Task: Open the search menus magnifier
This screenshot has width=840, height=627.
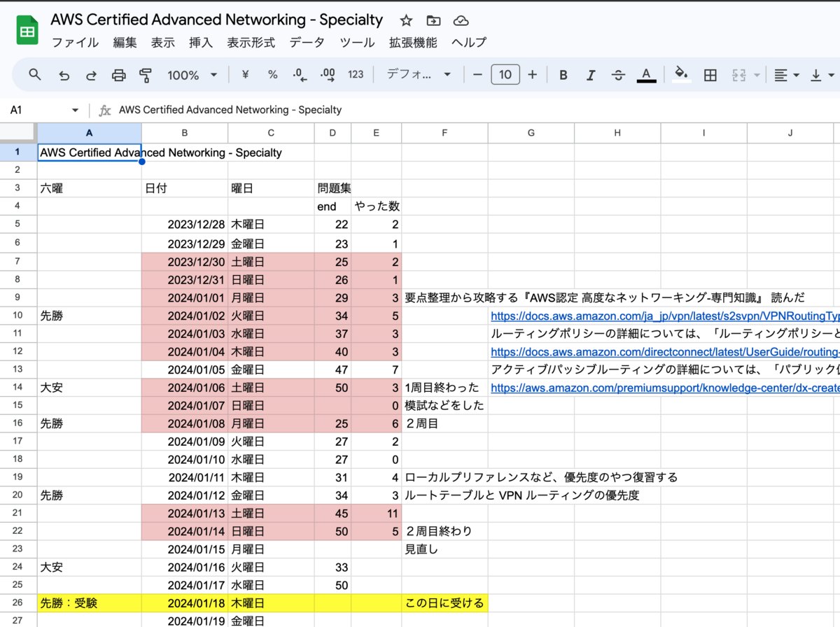Action: pyautogui.click(x=35, y=75)
